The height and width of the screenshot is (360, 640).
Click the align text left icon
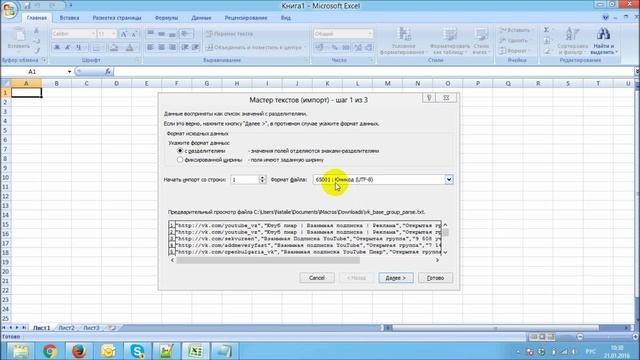tap(150, 47)
